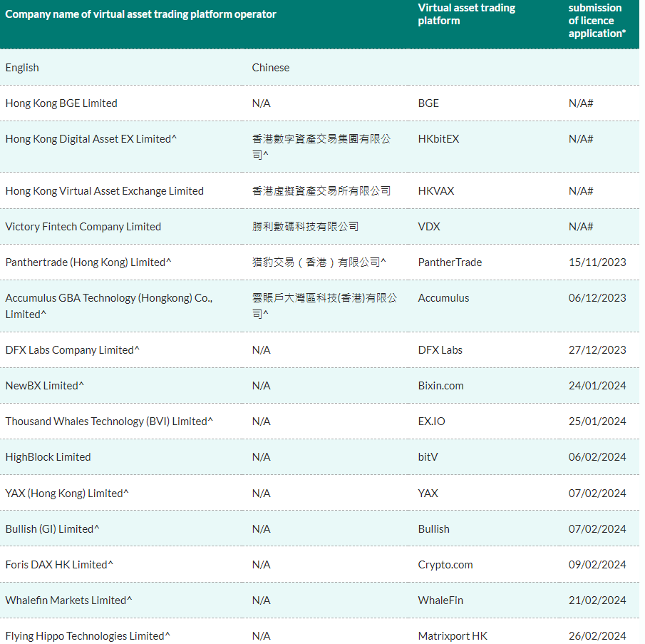Click the 'HKbitEX' platform name

438,139
